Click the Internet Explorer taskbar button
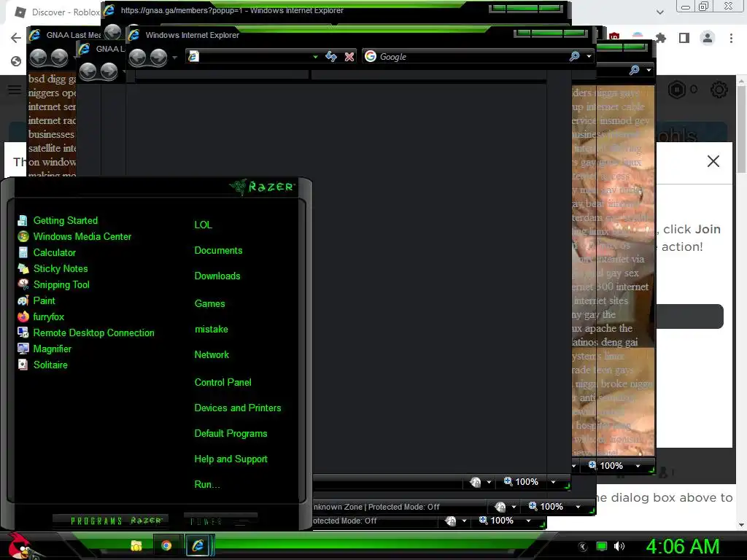The image size is (747, 560). tap(197, 545)
